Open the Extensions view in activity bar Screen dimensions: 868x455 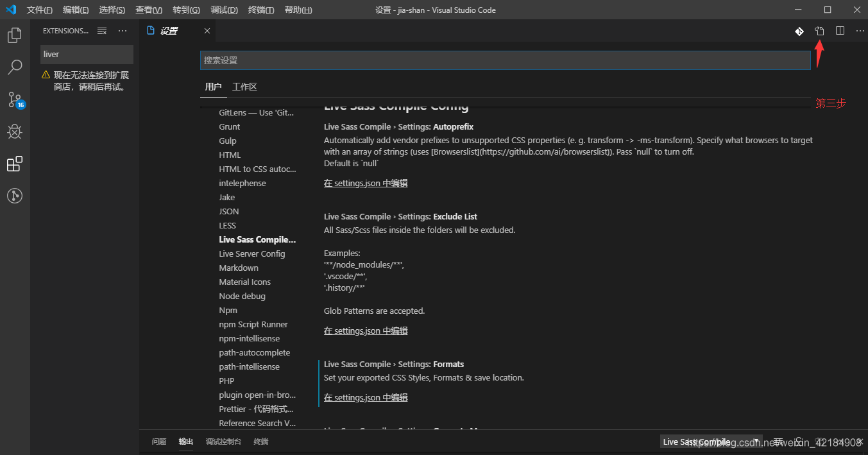(x=15, y=164)
